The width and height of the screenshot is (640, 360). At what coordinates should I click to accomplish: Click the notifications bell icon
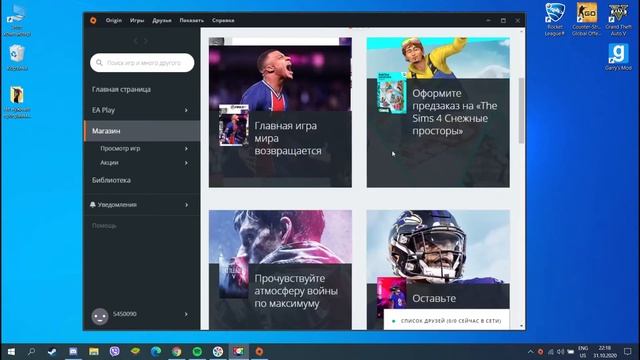coord(93,204)
